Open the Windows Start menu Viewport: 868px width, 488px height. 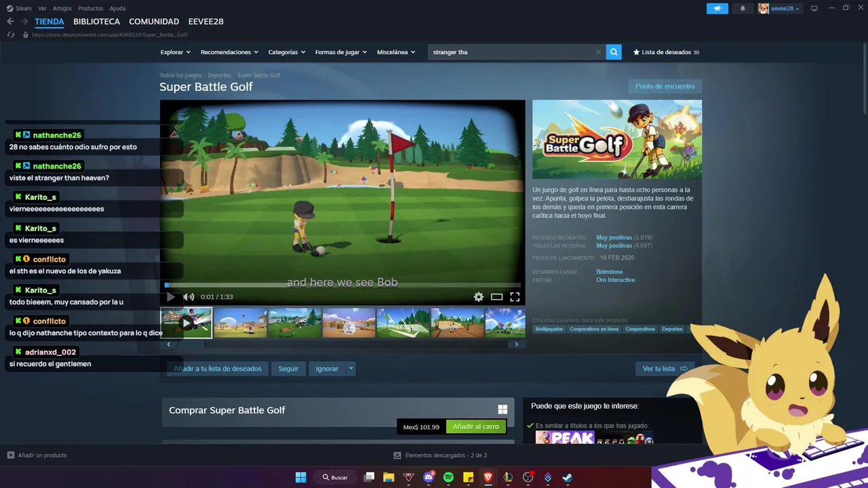point(300,477)
